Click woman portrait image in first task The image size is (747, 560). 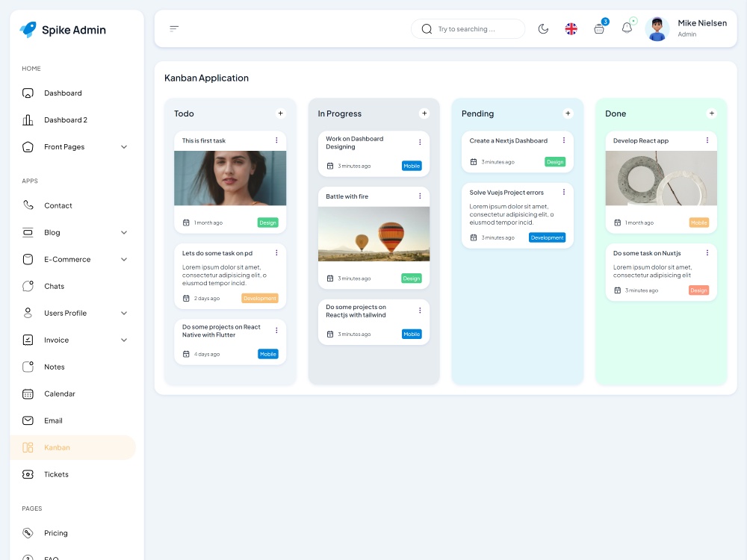(x=230, y=178)
